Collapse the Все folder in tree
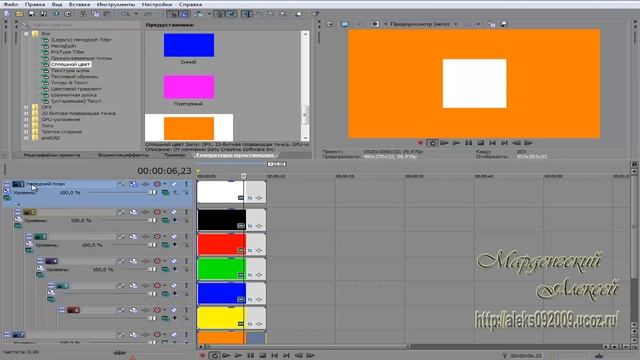The image size is (640, 360). (27, 34)
